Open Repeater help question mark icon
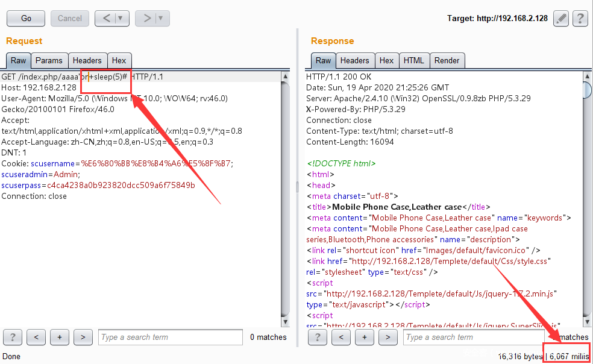593x364 pixels. [x=580, y=18]
